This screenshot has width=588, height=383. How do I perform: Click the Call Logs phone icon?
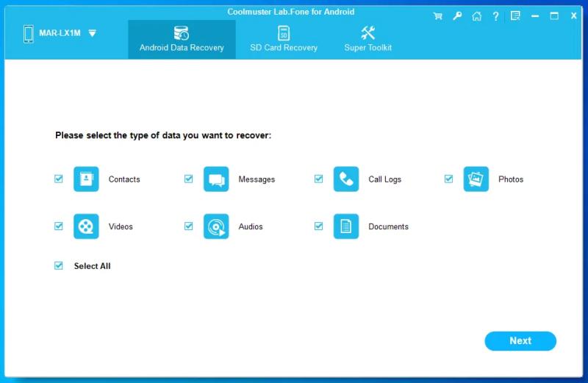click(x=346, y=179)
